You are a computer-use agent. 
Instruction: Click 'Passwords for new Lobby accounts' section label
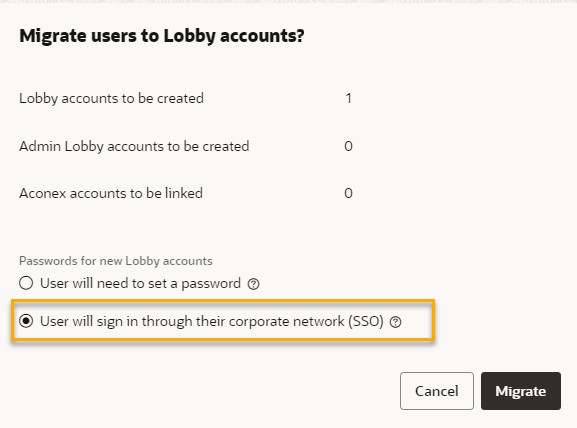tap(116, 261)
